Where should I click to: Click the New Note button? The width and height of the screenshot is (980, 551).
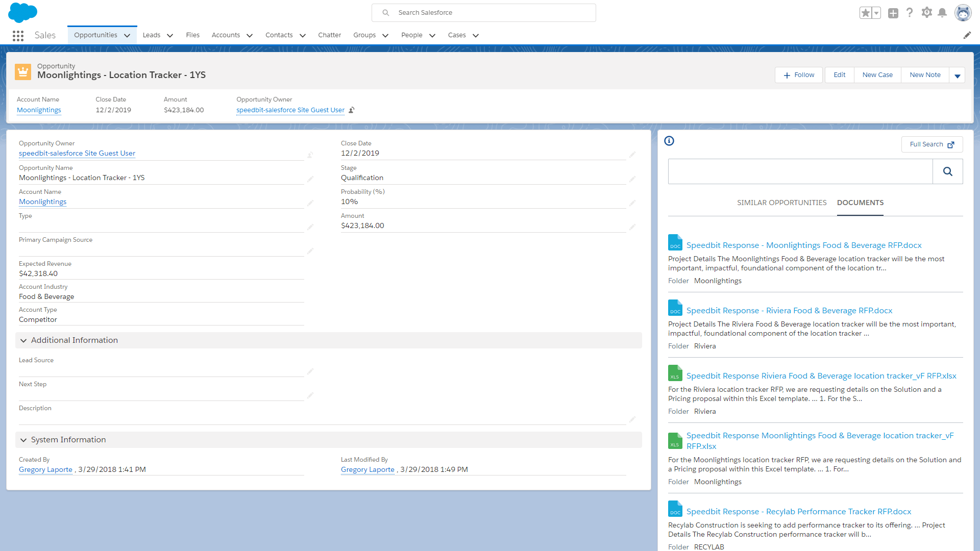pyautogui.click(x=925, y=75)
